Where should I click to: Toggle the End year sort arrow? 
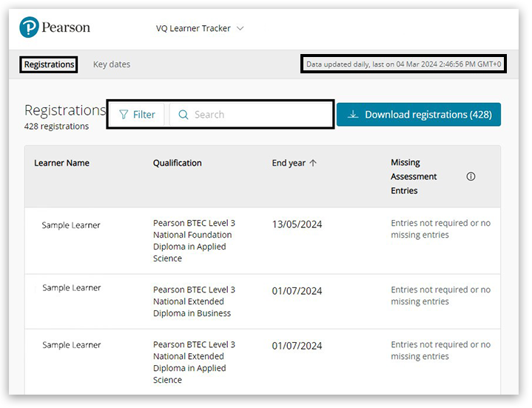pyautogui.click(x=313, y=163)
